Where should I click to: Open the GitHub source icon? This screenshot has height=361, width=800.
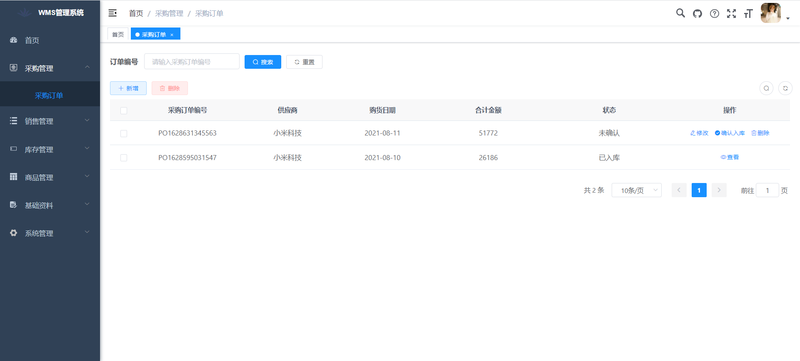coord(697,14)
